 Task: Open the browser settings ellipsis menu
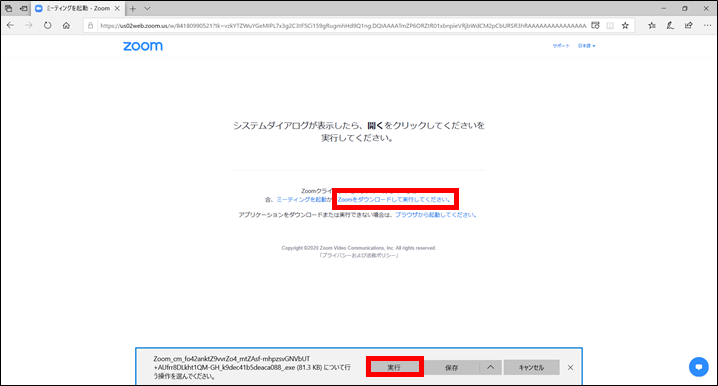point(707,26)
